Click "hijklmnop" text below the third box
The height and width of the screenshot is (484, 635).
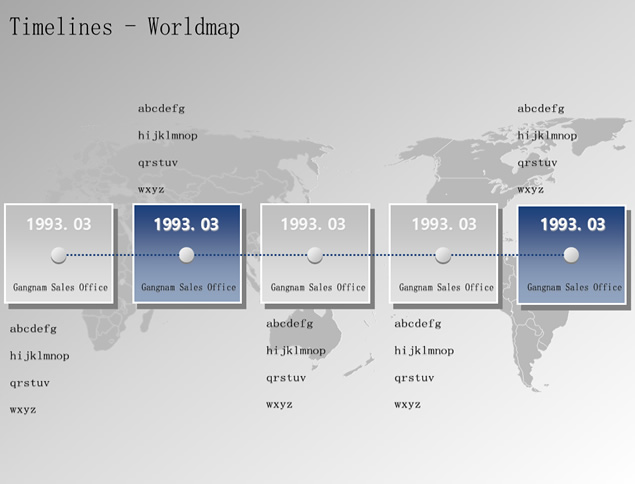pos(296,351)
